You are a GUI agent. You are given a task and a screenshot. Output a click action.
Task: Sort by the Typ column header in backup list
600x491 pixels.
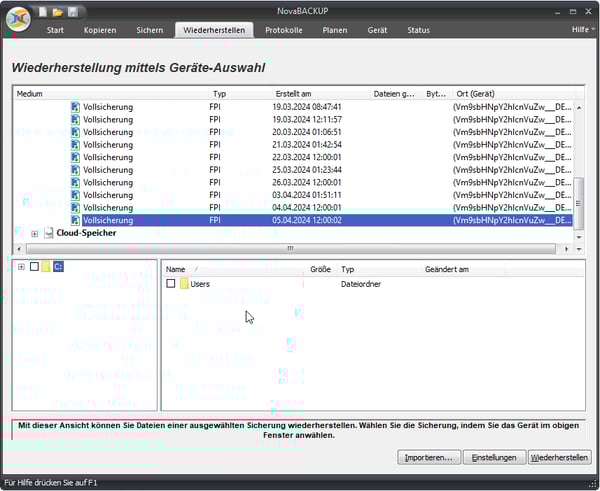click(241, 94)
